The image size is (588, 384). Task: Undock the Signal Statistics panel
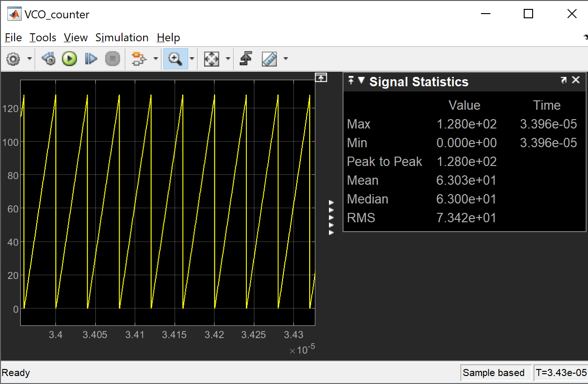pyautogui.click(x=564, y=80)
